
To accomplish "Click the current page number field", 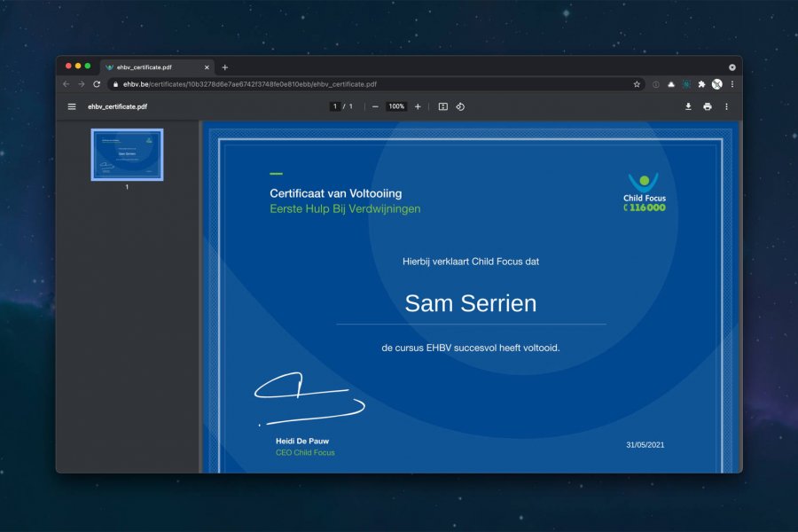I will [335, 106].
